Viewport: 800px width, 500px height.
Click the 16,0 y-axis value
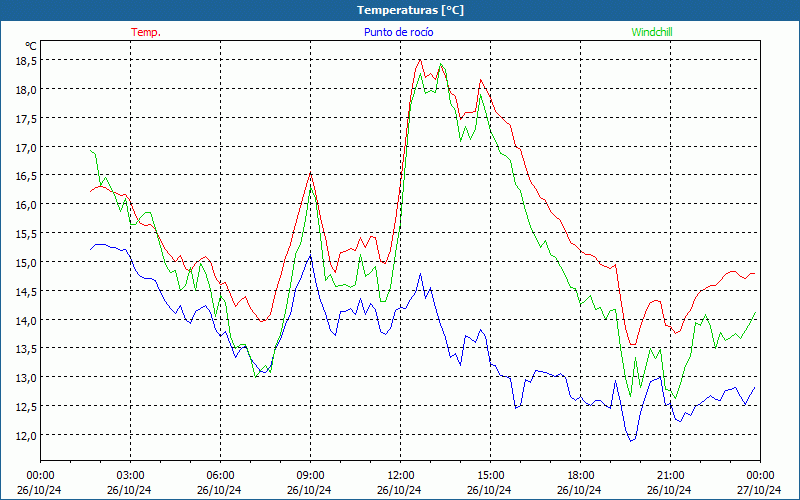[26, 205]
